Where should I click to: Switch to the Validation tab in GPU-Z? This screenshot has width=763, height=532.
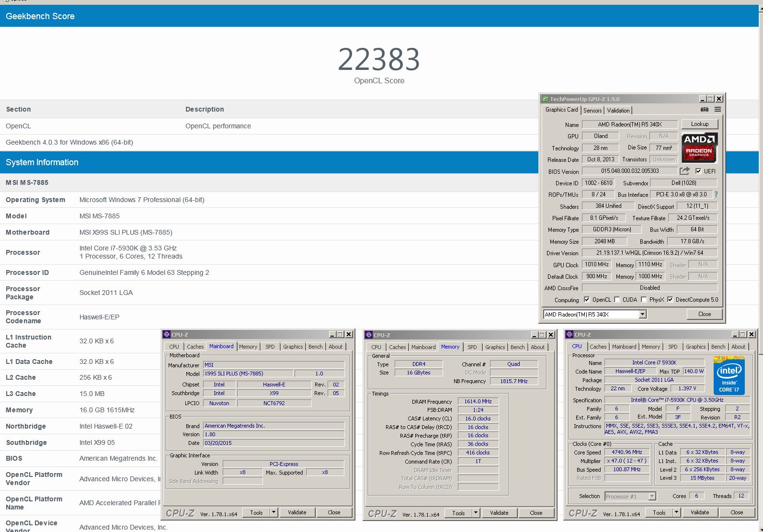click(618, 111)
